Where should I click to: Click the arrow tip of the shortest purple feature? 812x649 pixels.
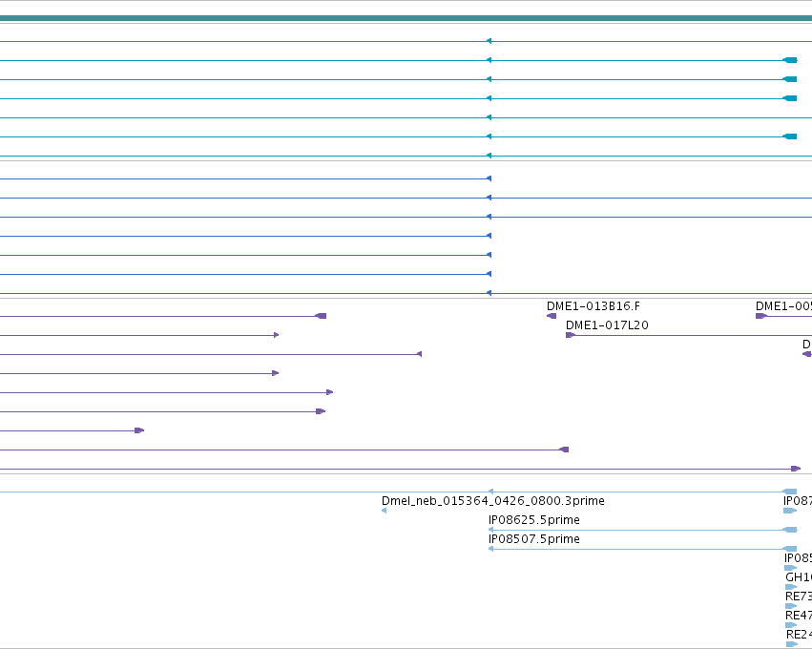tap(139, 430)
